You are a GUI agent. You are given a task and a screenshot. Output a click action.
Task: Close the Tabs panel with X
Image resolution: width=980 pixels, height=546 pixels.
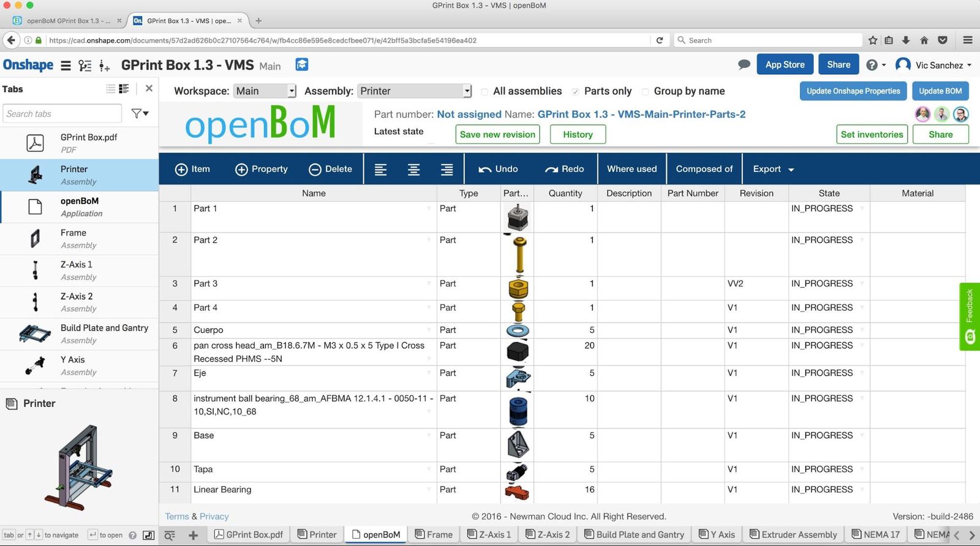click(x=149, y=89)
